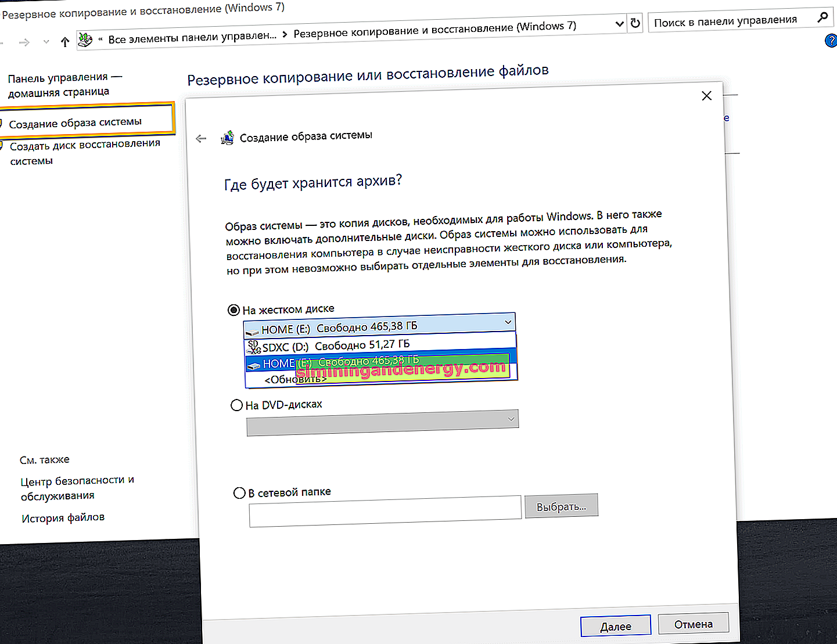Select the На DVD-дисках radio button

coord(236,405)
